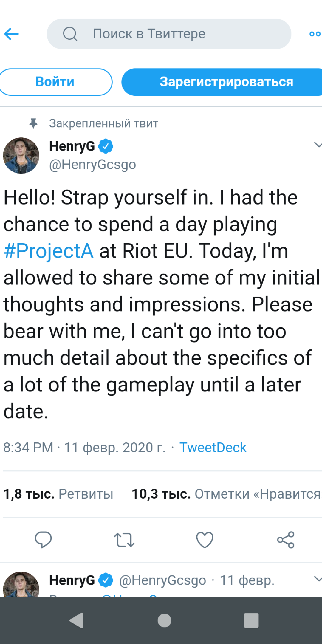
Task: Open the TweetDeck source link
Action: [213, 448]
